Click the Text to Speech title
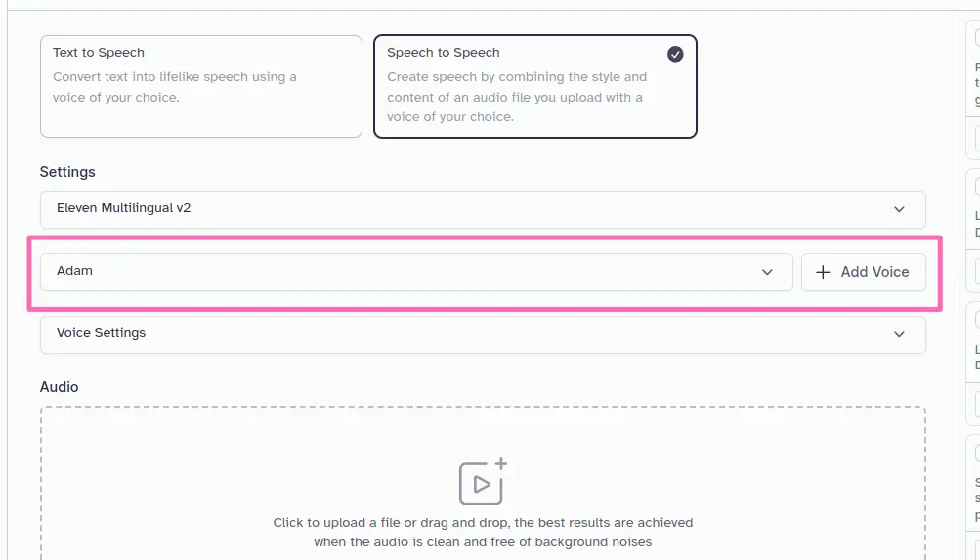The height and width of the screenshot is (560, 980). pyautogui.click(x=98, y=53)
